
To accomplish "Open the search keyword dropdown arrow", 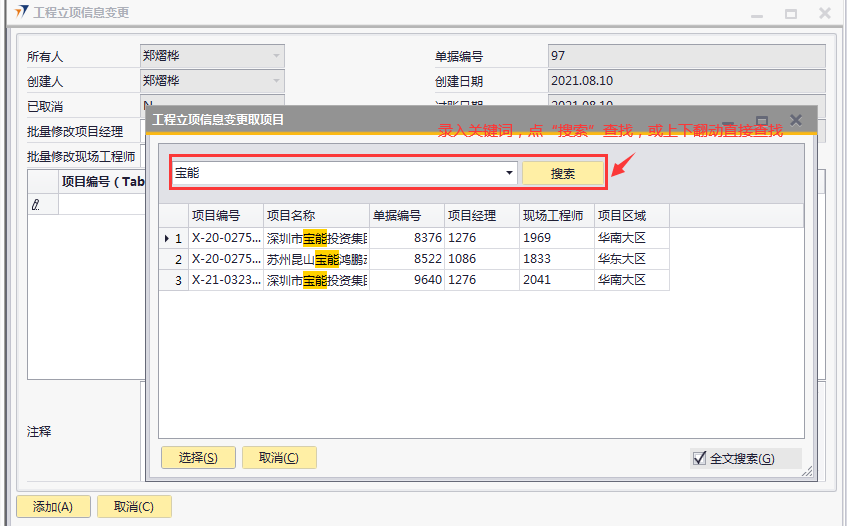I will coord(509,173).
